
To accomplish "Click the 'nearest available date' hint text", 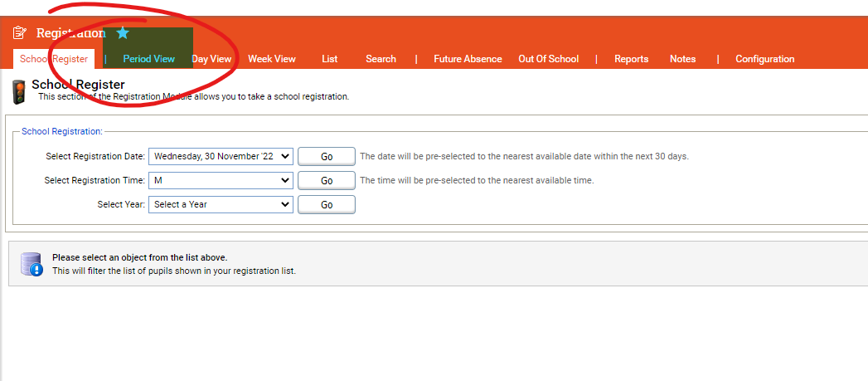I will [524, 156].
